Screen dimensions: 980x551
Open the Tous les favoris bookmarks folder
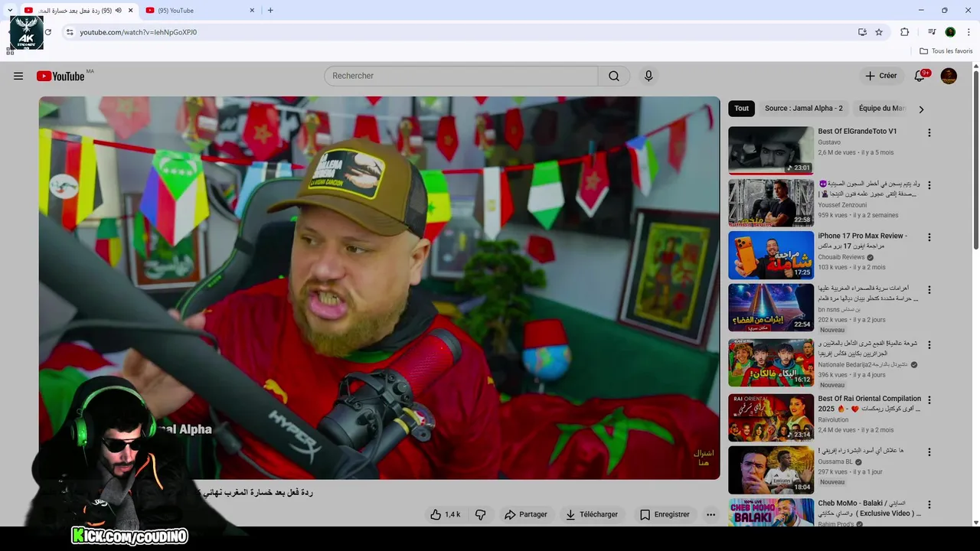[946, 51]
